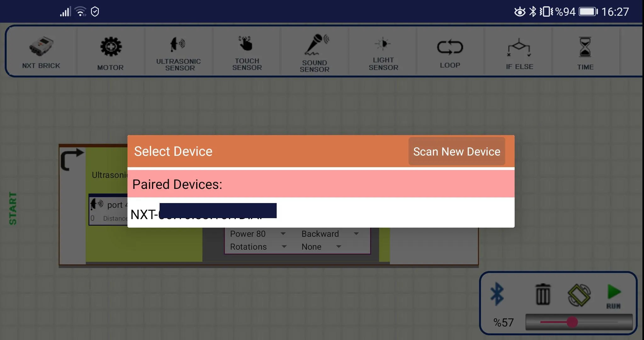644x340 pixels.
Task: Add a Light Sensor block
Action: click(x=383, y=51)
